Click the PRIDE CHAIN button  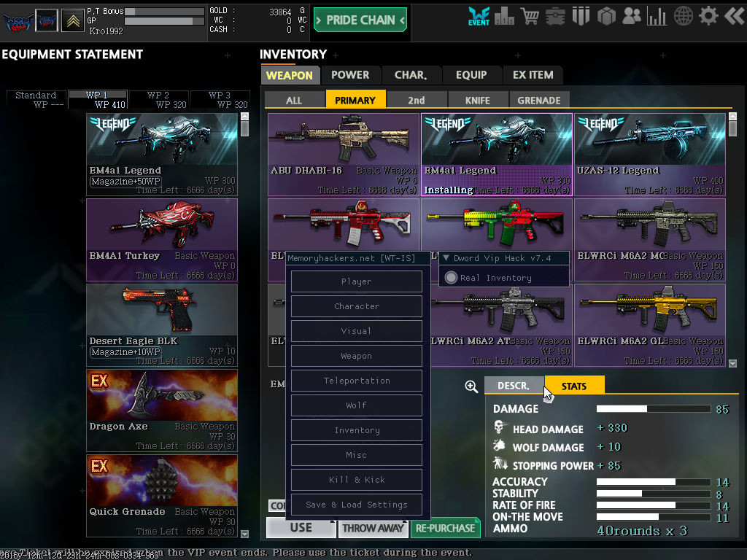point(360,20)
